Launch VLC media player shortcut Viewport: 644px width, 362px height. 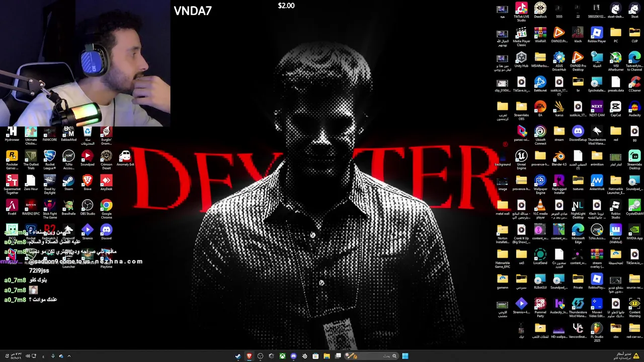540,209
